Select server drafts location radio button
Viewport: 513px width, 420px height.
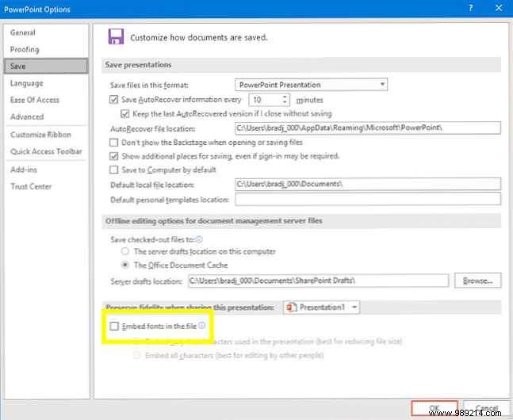pos(125,251)
